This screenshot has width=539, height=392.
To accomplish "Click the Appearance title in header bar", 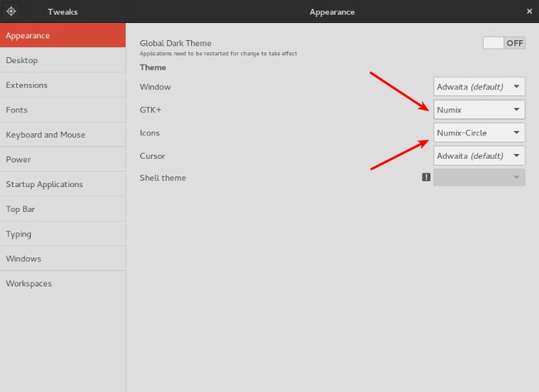I will coord(332,12).
